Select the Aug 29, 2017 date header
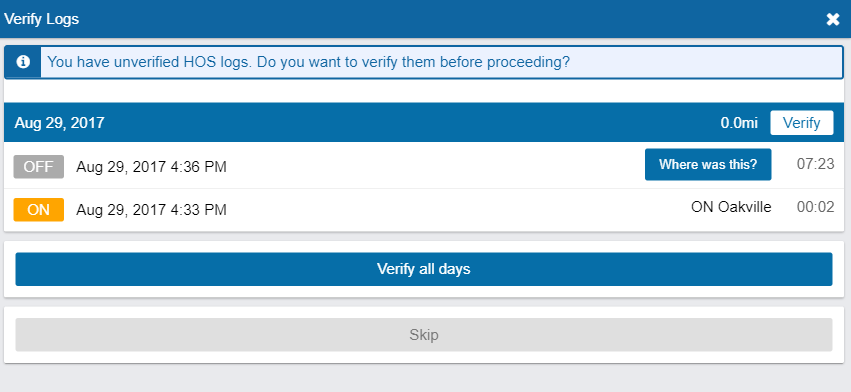This screenshot has width=851, height=392. tap(59, 123)
